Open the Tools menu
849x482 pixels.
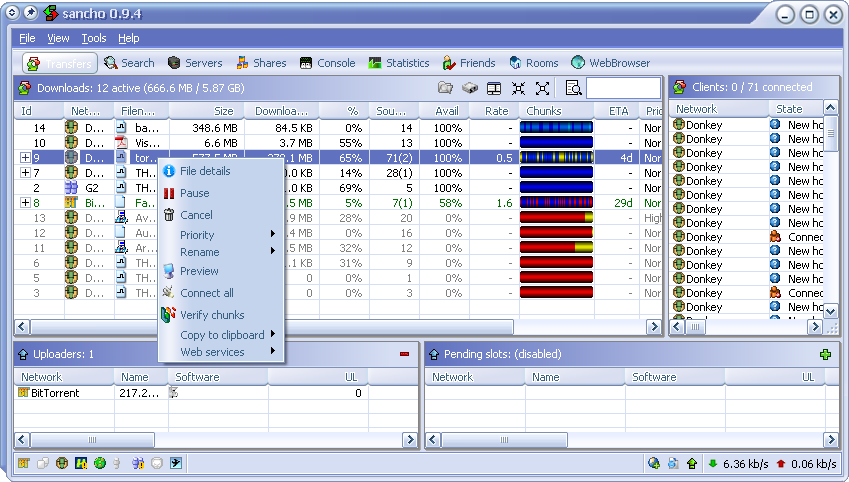94,38
